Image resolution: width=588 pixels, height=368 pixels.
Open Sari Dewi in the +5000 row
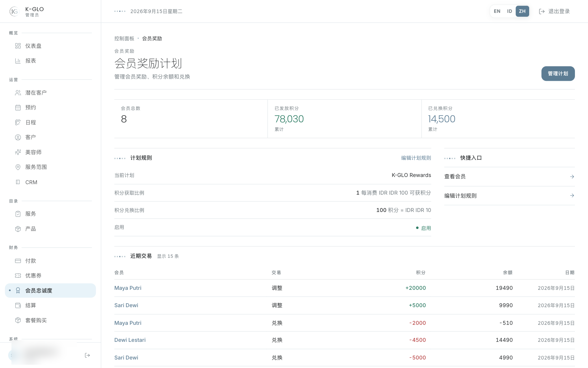click(126, 306)
